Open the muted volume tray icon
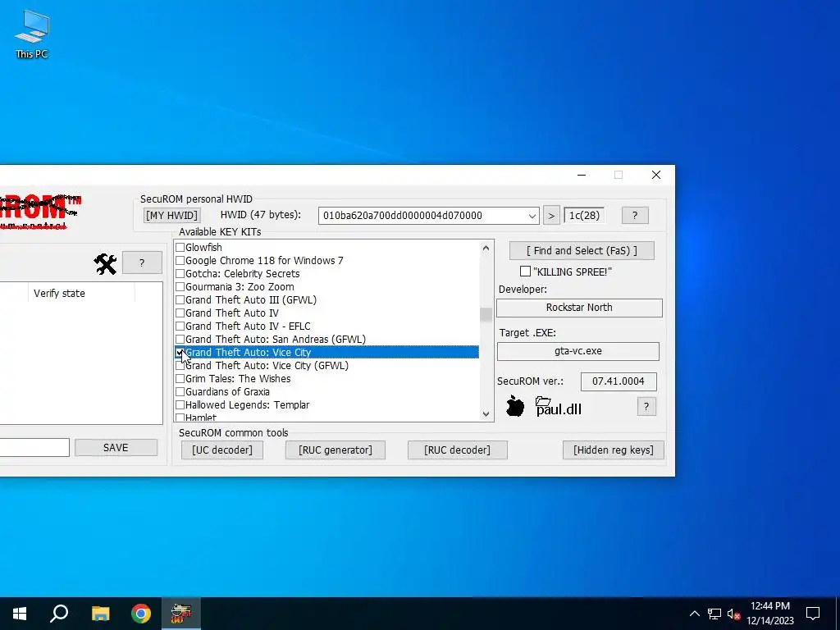 pos(733,614)
